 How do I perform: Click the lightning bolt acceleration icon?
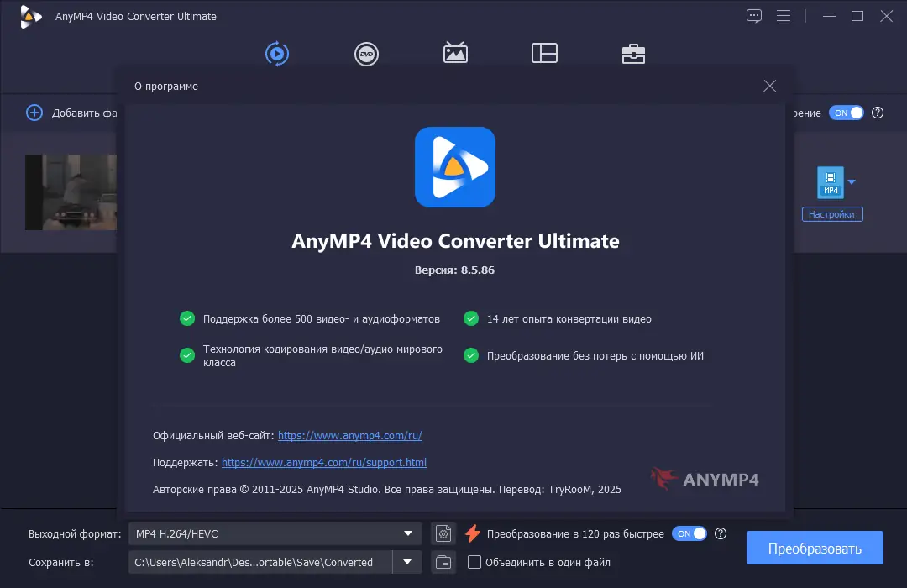[x=473, y=533]
